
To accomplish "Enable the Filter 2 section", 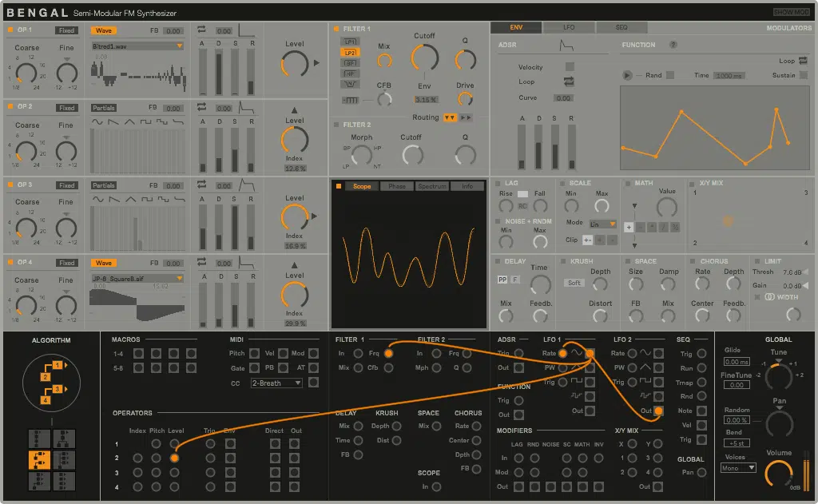I will click(336, 125).
